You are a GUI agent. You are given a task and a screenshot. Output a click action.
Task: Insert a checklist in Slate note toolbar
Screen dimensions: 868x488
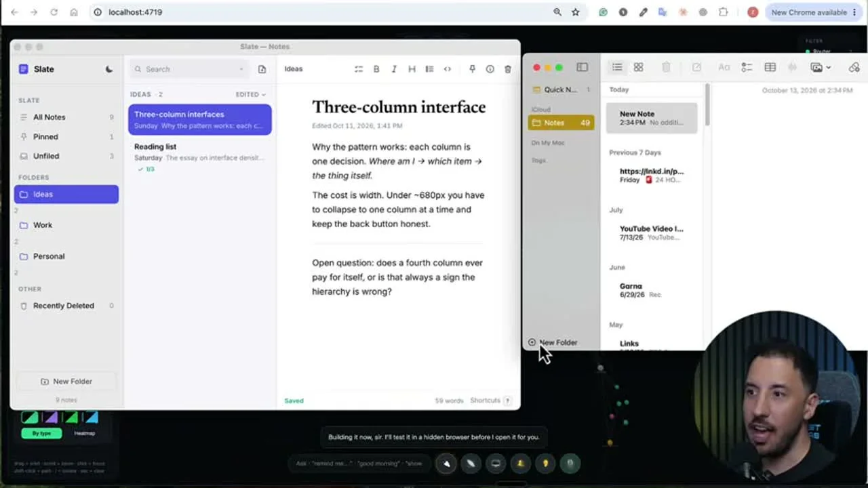pyautogui.click(x=359, y=69)
